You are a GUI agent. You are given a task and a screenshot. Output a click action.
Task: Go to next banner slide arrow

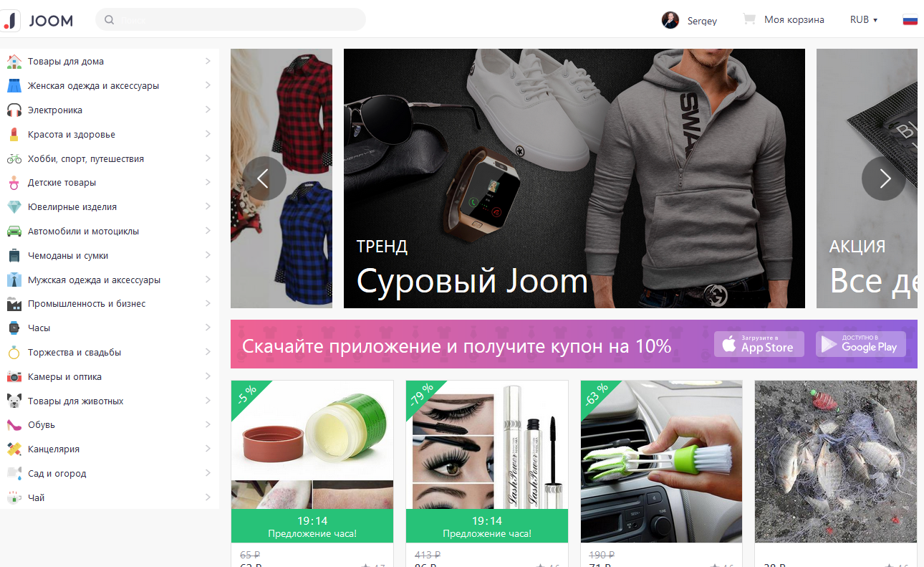[x=884, y=178]
